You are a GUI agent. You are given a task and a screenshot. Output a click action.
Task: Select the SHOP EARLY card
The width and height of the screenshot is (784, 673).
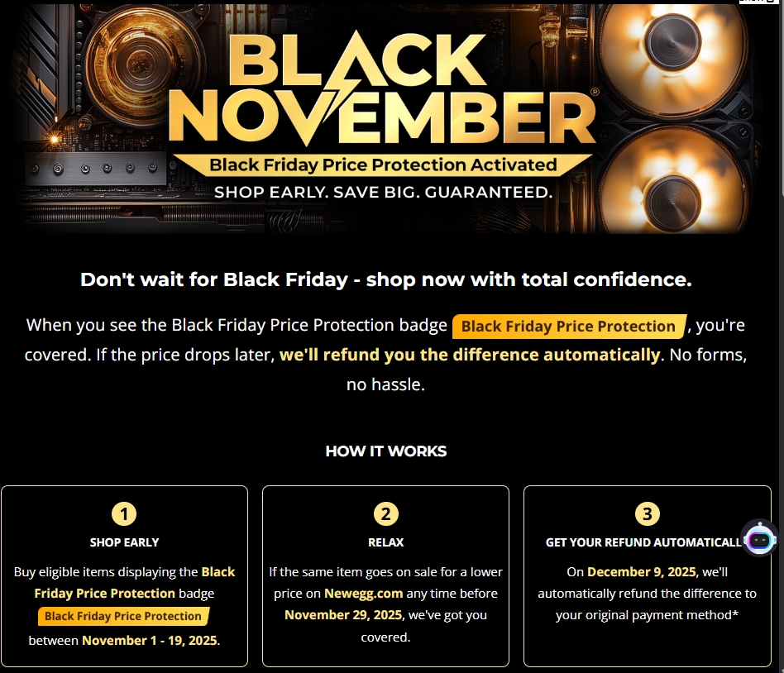click(124, 576)
